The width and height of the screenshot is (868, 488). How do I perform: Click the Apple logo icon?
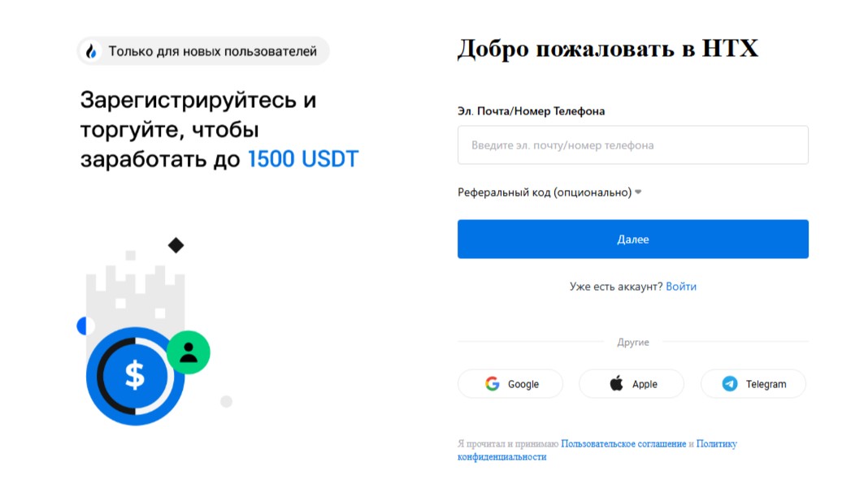pos(617,384)
